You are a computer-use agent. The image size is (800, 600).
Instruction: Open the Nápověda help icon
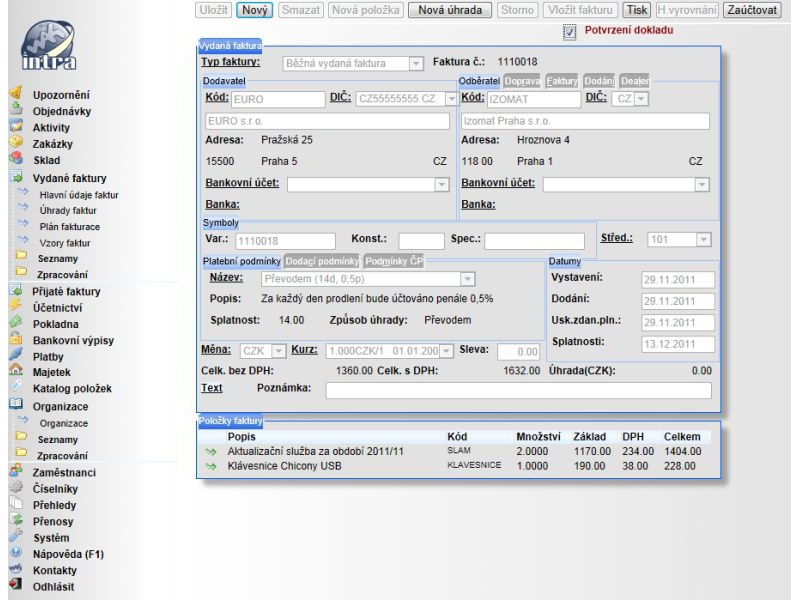pyautogui.click(x=16, y=552)
